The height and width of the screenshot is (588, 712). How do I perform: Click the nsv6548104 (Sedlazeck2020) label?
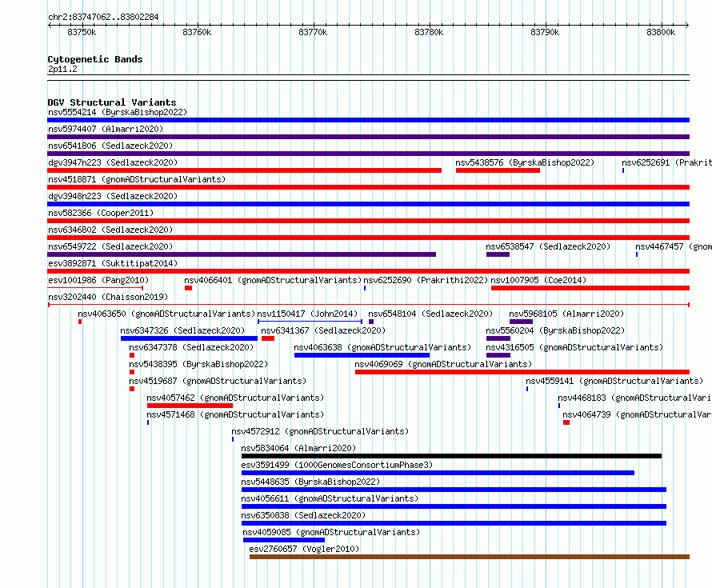coord(430,314)
